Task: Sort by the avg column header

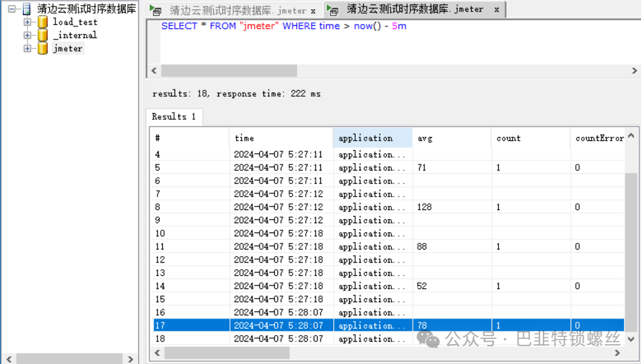Action: point(452,138)
